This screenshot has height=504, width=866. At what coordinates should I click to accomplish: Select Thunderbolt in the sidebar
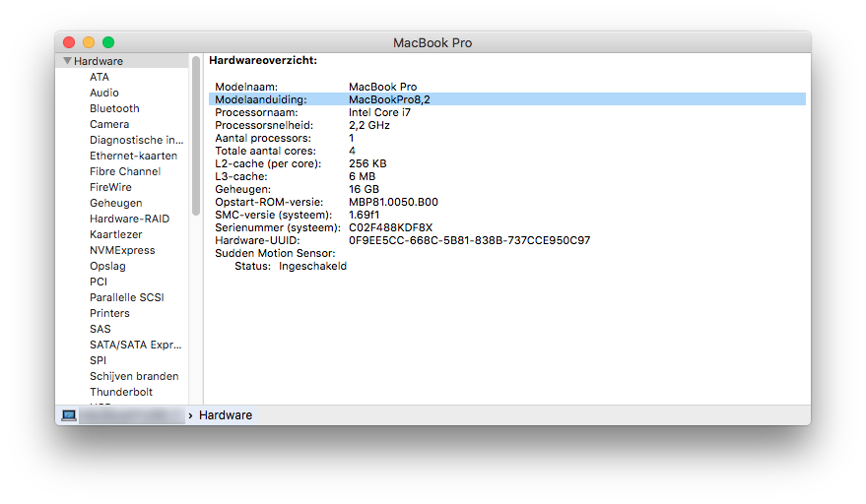(121, 392)
